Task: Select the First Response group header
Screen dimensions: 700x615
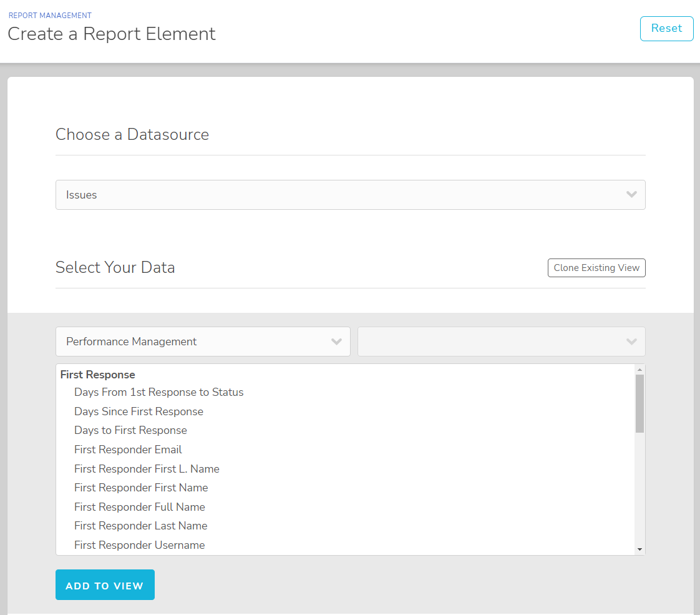Action: [x=98, y=375]
